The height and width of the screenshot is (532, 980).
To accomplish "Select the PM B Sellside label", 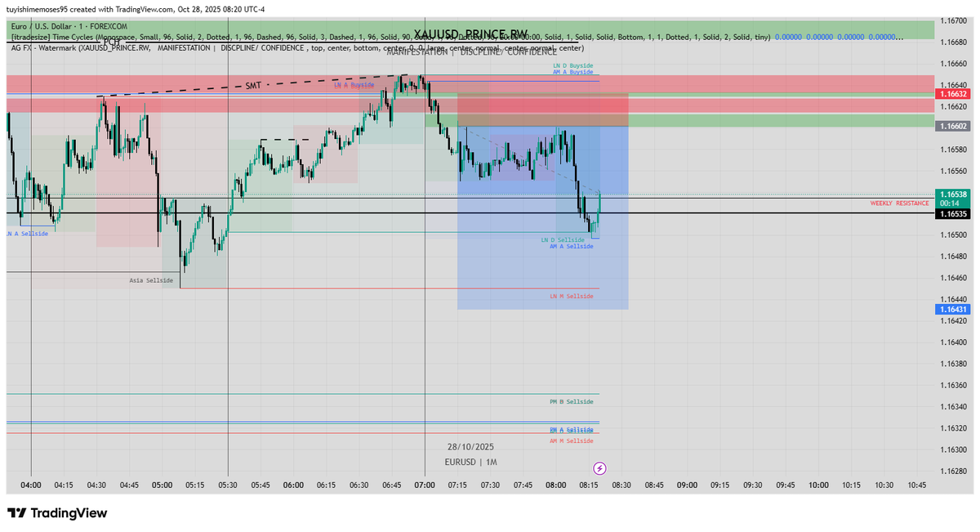I will point(572,402).
